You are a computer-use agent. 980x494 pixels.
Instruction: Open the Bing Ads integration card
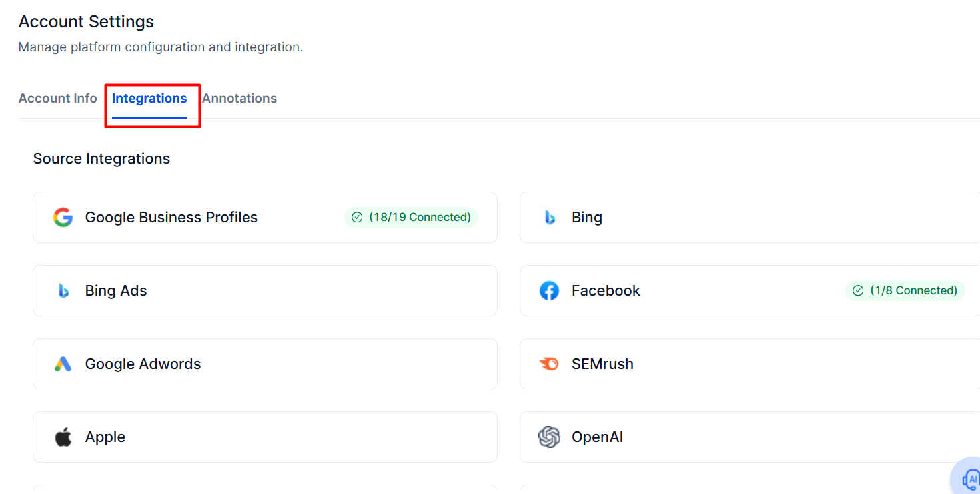(265, 291)
